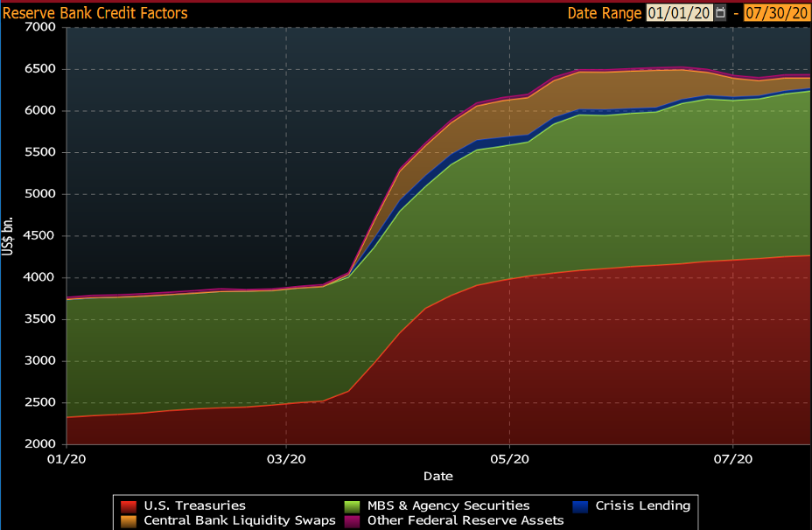Click the 05/20 tick on the date axis
Viewport: 812px width, 530px height.
(x=510, y=458)
